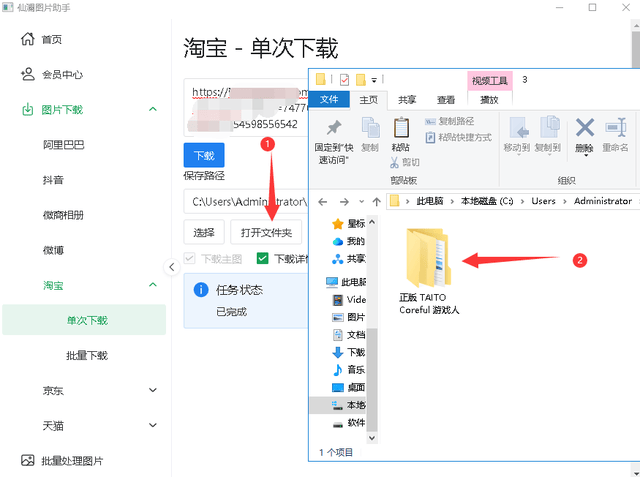Click the 删除 red X icon

pyautogui.click(x=585, y=128)
